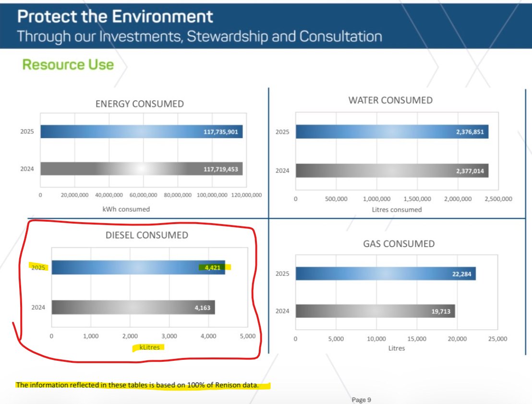Click the green 'Resource Use' heading

(x=68, y=64)
